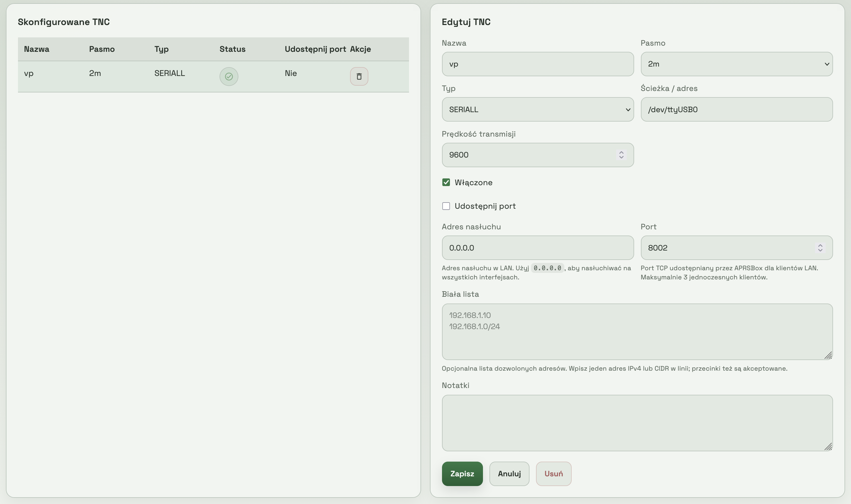Click inside the Notatki textarea
This screenshot has height=504, width=851.
(636, 422)
